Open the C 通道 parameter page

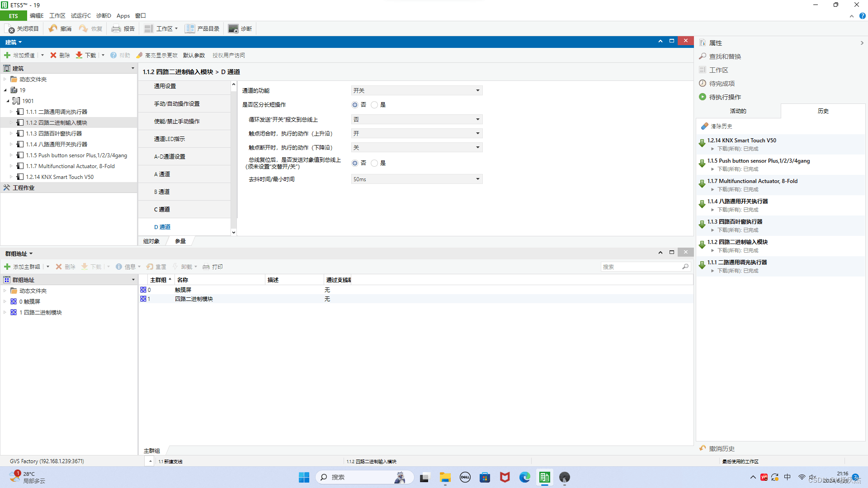point(162,209)
